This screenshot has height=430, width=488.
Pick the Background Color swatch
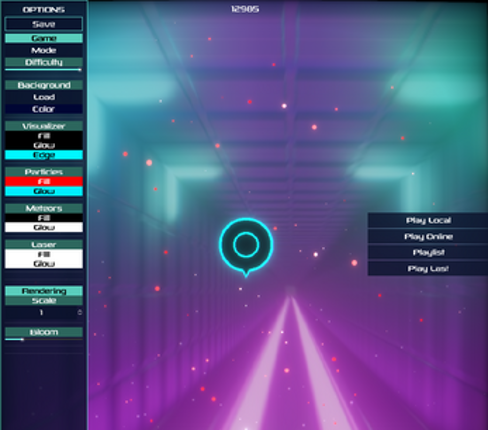44,109
